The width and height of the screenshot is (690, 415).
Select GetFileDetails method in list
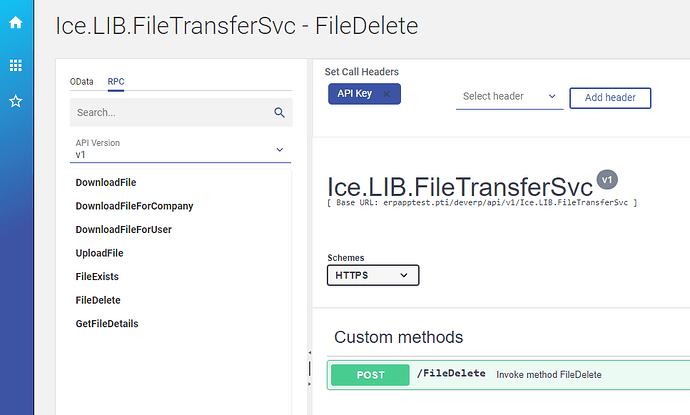[107, 323]
